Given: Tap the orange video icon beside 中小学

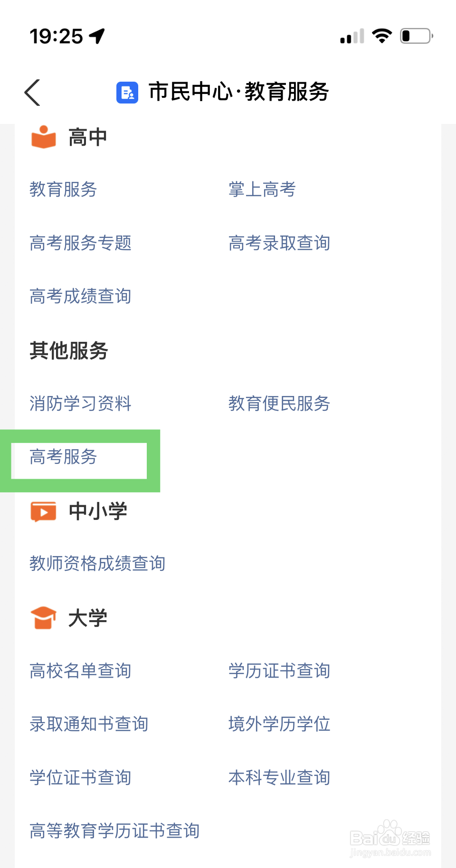Looking at the screenshot, I should point(44,511).
